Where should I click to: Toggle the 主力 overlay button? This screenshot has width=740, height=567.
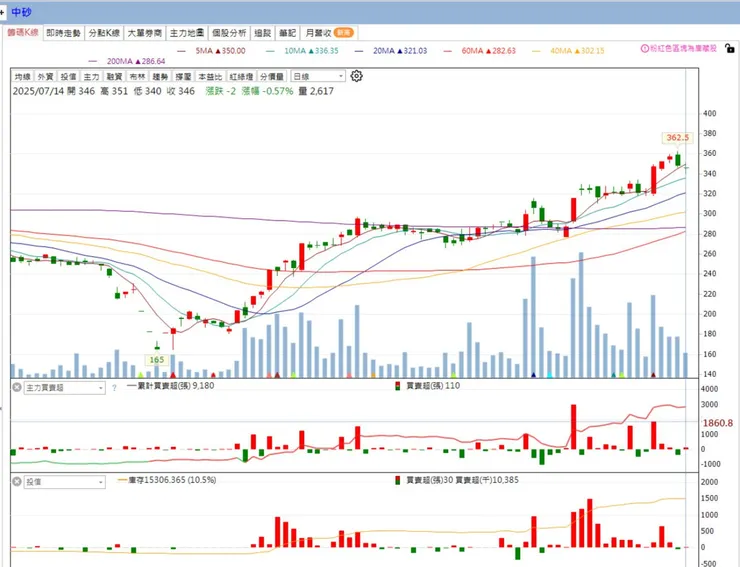92,76
